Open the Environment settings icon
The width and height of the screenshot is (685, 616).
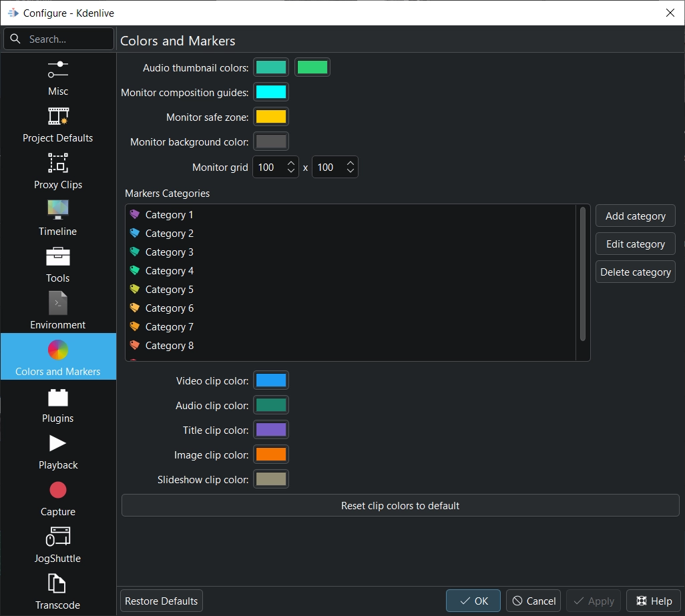tap(58, 303)
